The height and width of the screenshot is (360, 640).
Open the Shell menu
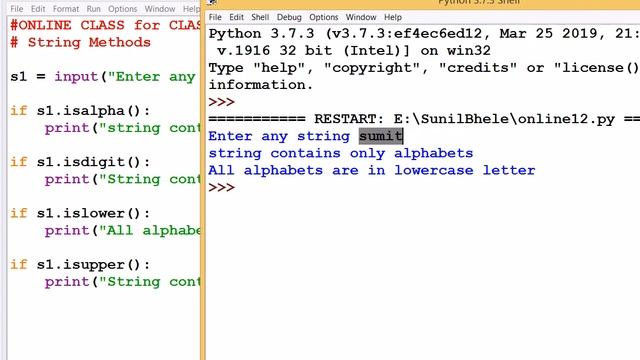260,17
